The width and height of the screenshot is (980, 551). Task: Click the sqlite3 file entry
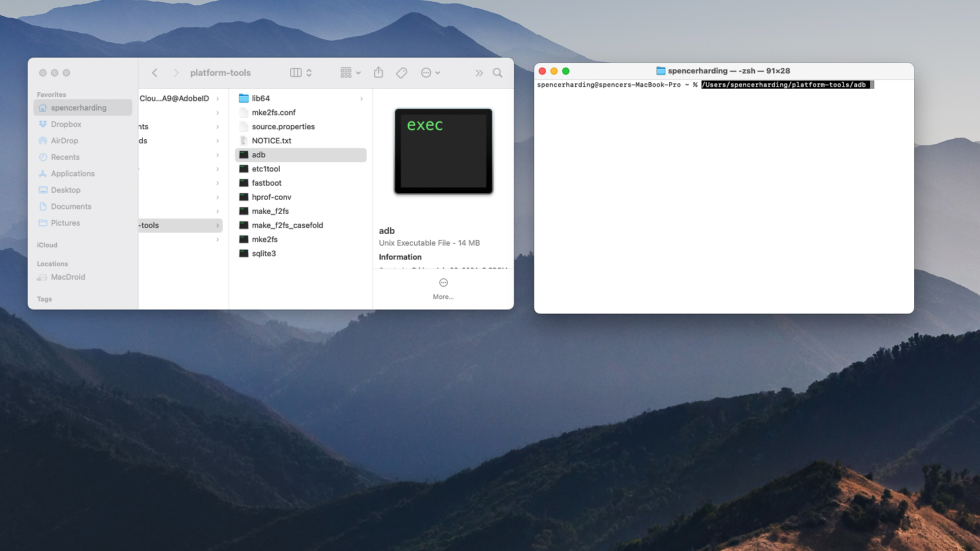(264, 254)
